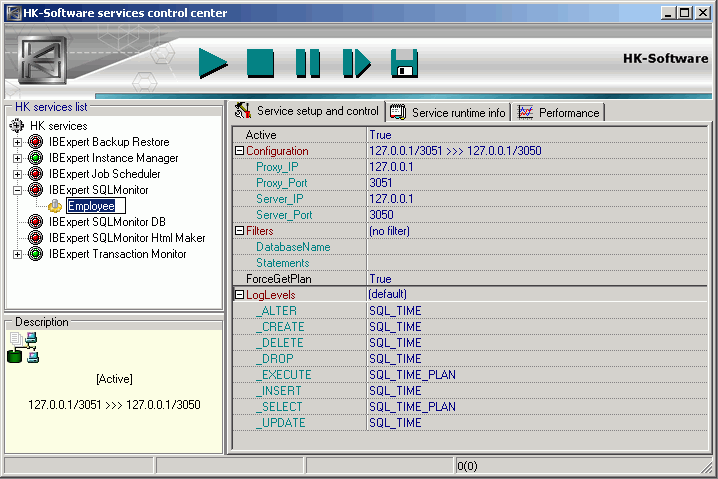This screenshot has width=718, height=479.
Task: Click the step-forward play icon in toolbar
Action: [x=356, y=63]
